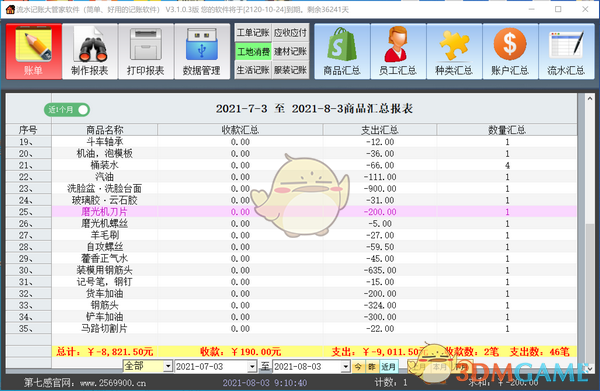This screenshot has width=600, height=391.
Task: Select the 磨光机螺丝 row
Action: coord(314,223)
